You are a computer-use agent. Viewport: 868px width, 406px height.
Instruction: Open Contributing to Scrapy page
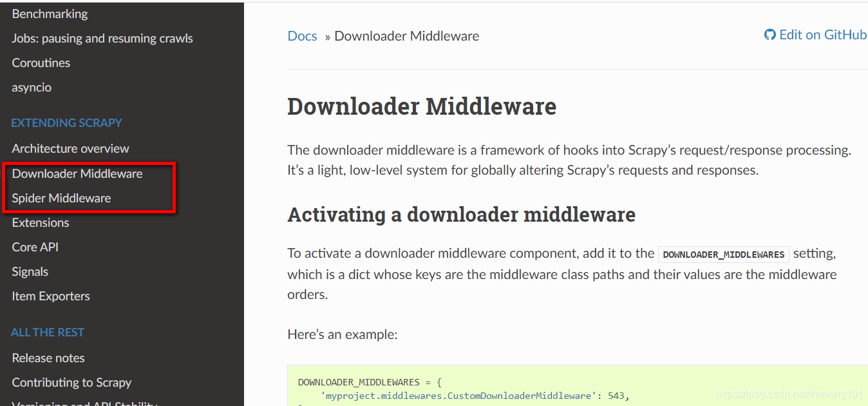[71, 382]
